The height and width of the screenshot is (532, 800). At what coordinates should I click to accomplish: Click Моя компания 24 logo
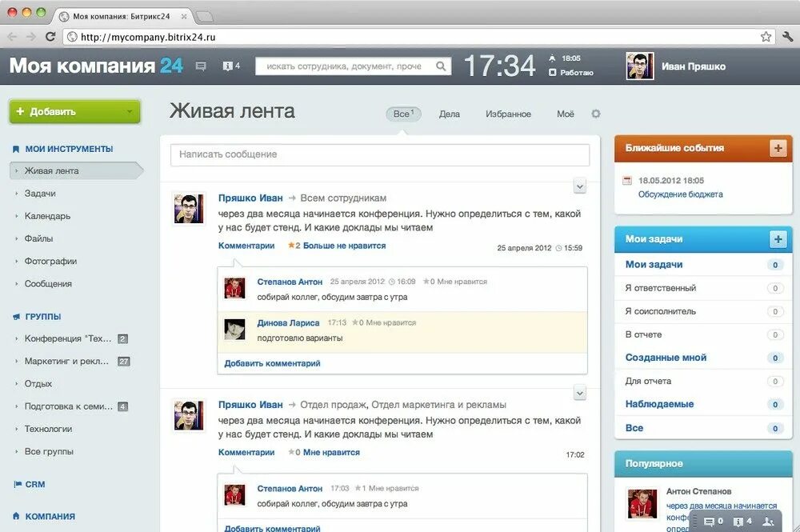[x=96, y=66]
